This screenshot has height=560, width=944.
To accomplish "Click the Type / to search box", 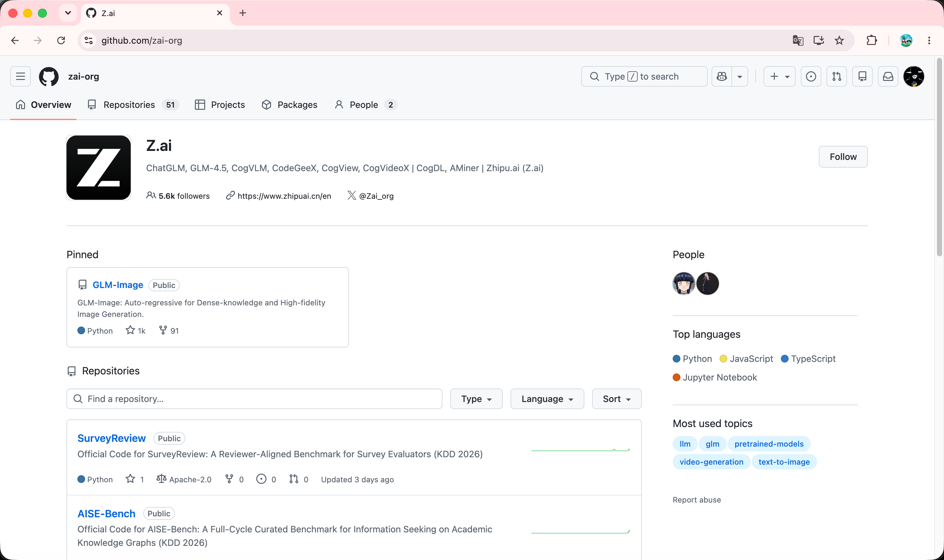I will [x=644, y=77].
